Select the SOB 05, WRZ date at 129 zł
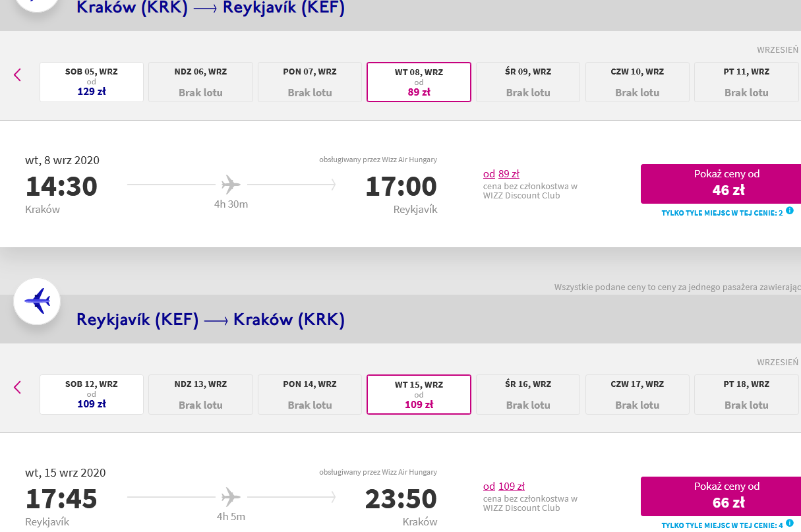Screen dimensions: 801x532 92,82
